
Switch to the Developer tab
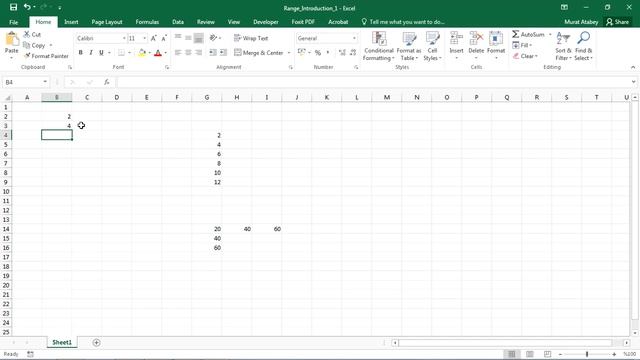tap(266, 22)
